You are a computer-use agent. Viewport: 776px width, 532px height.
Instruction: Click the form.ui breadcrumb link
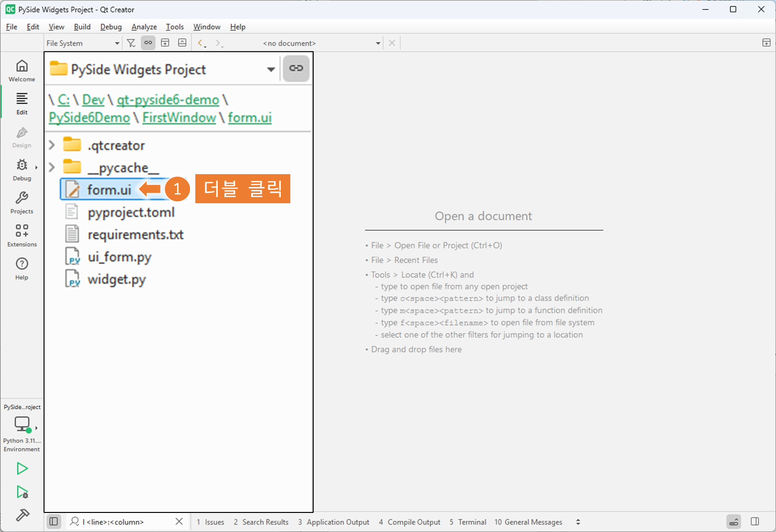click(250, 117)
